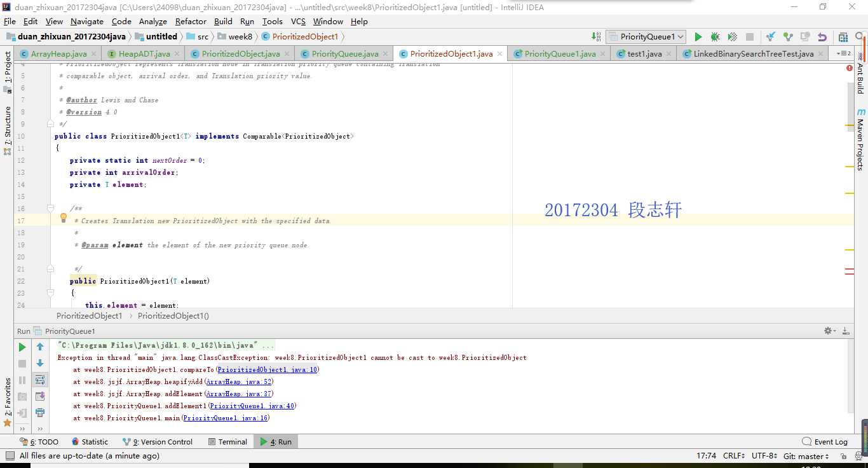Viewport: 868px width, 468px height.
Task: Open the PriorityQueue1 run configuration dropdown
Action: [646, 37]
